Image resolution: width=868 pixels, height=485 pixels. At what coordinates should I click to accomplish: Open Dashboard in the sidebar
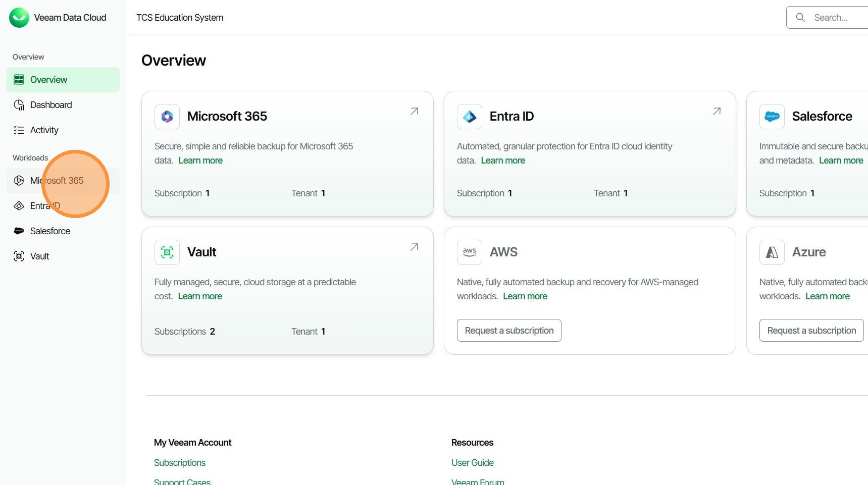(x=50, y=105)
